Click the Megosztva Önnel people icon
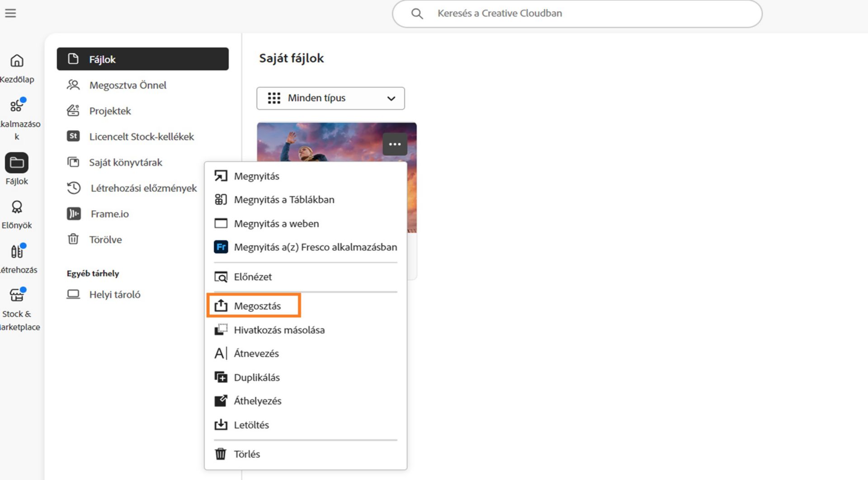The height and width of the screenshot is (480, 868). click(x=73, y=85)
